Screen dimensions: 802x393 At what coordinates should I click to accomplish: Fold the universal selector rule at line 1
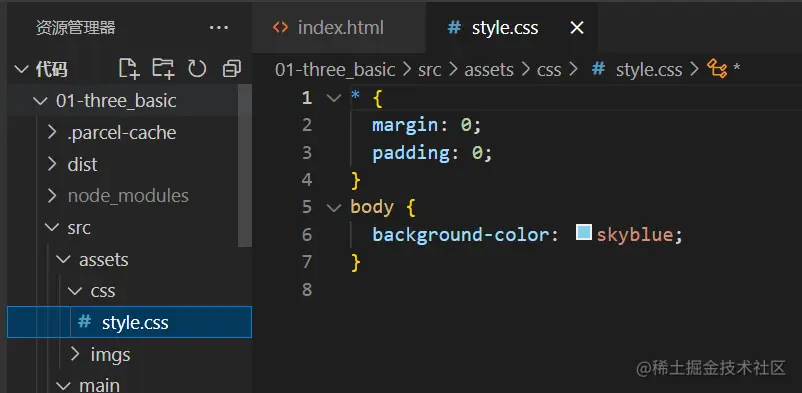coord(334,98)
